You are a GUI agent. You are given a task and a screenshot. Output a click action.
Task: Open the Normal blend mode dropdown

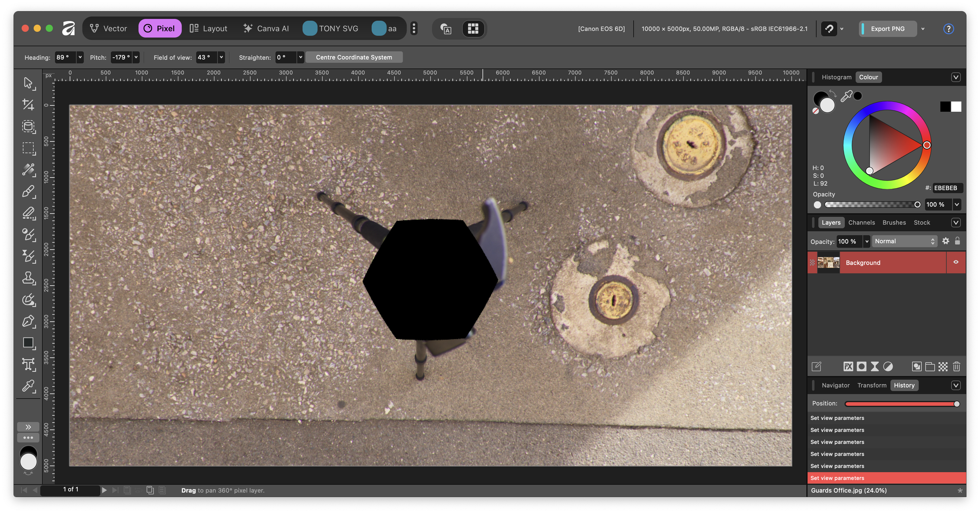(904, 241)
